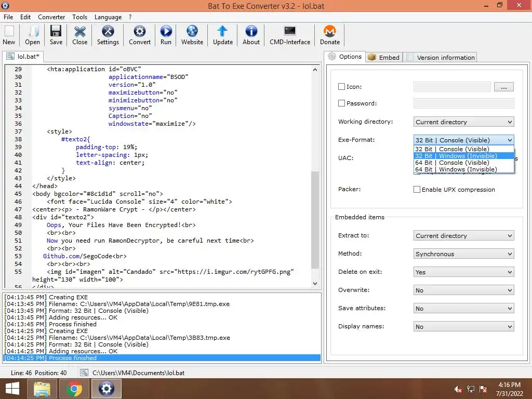
Task: Open the Tools menu
Action: [x=79, y=17]
